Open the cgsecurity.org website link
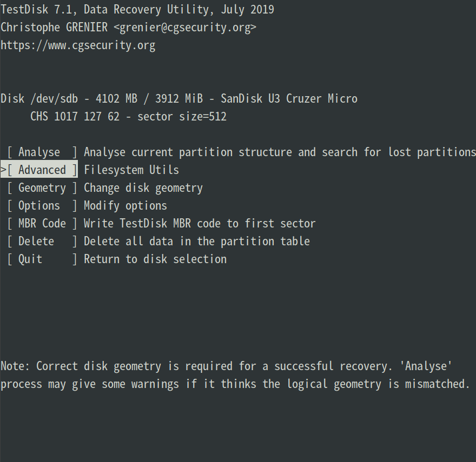Screen dimensions: 476x462 pyautogui.click(x=78, y=45)
